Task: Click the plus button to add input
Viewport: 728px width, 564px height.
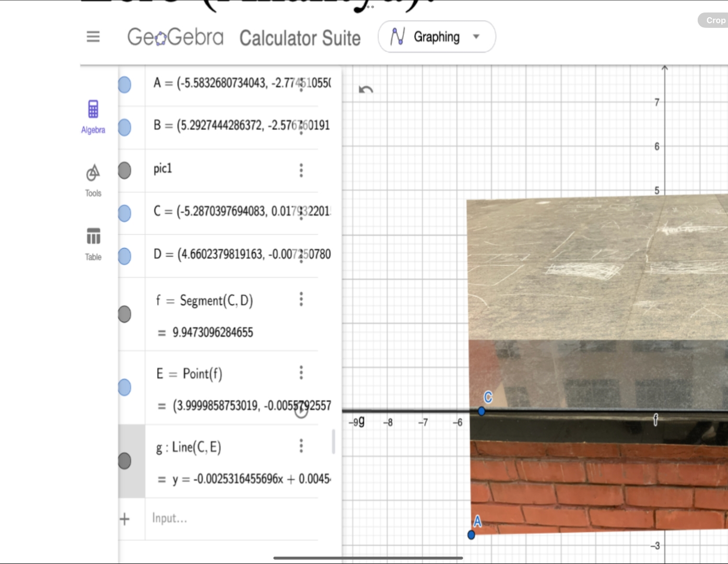Action: pos(125,519)
